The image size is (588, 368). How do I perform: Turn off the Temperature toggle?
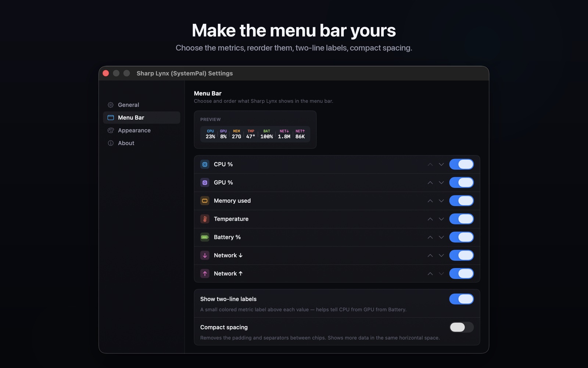pyautogui.click(x=462, y=219)
